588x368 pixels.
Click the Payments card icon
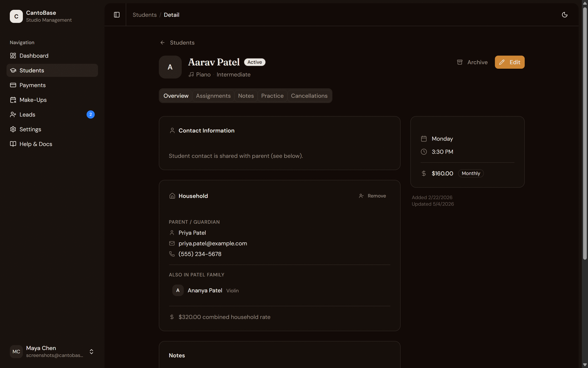13,85
